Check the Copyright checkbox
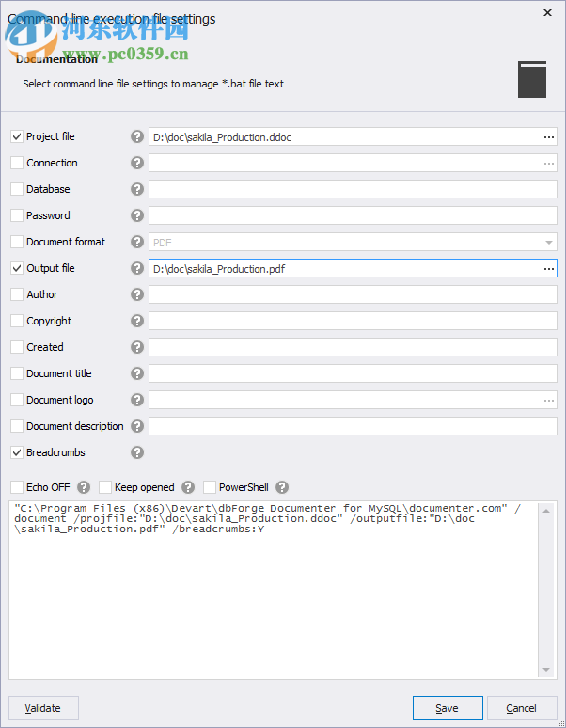 click(x=17, y=321)
